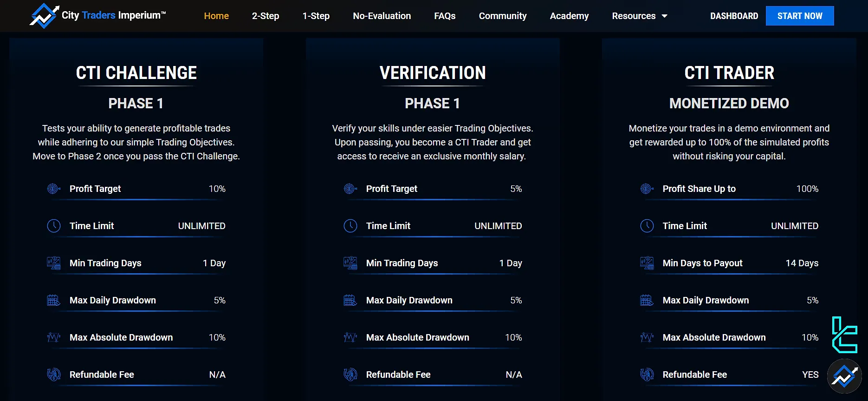
Task: Click the START NOW button
Action: (x=800, y=16)
